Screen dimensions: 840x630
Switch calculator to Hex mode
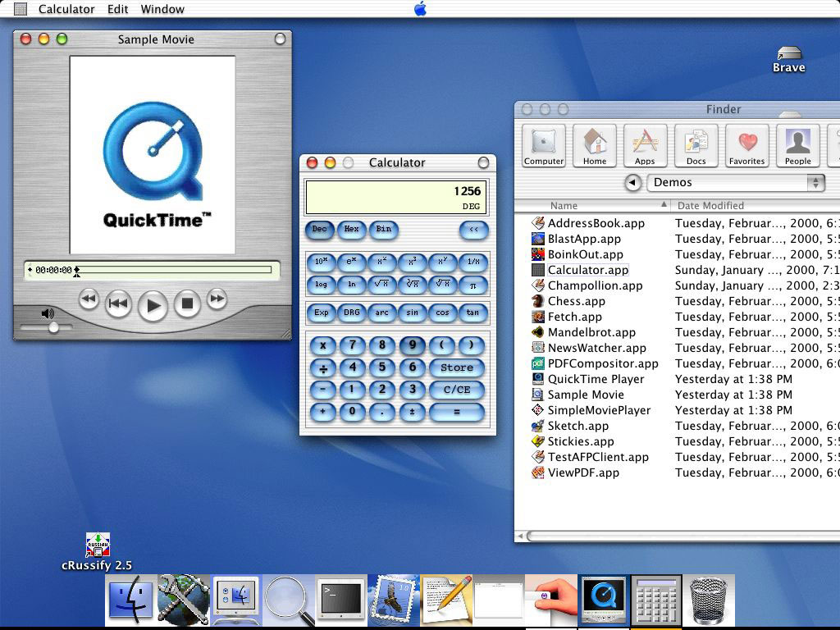(x=351, y=230)
